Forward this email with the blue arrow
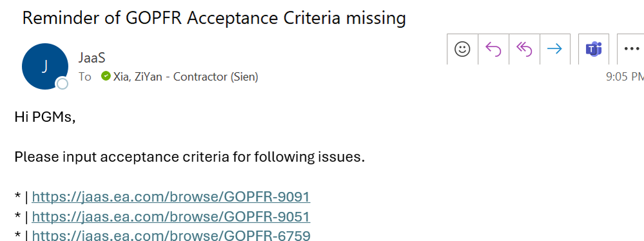 click(x=555, y=49)
